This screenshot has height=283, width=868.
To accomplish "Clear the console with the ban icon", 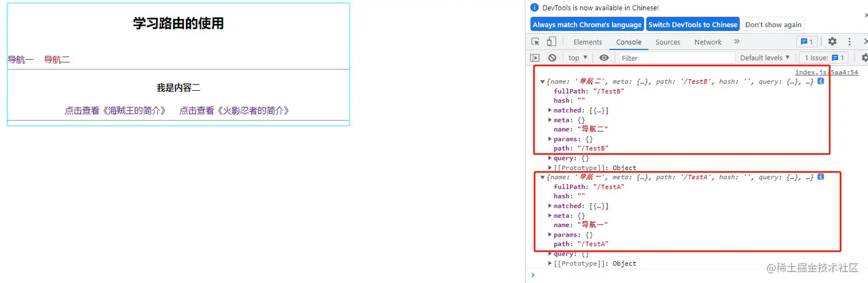I will coord(552,58).
